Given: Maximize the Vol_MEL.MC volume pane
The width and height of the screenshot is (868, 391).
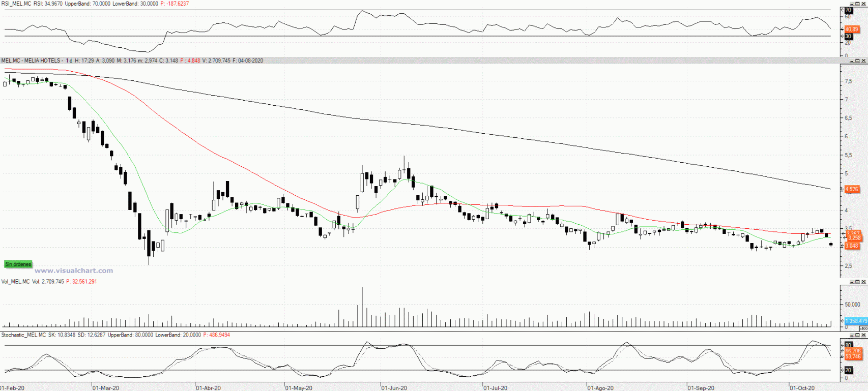Looking at the screenshot, I should pos(857,282).
